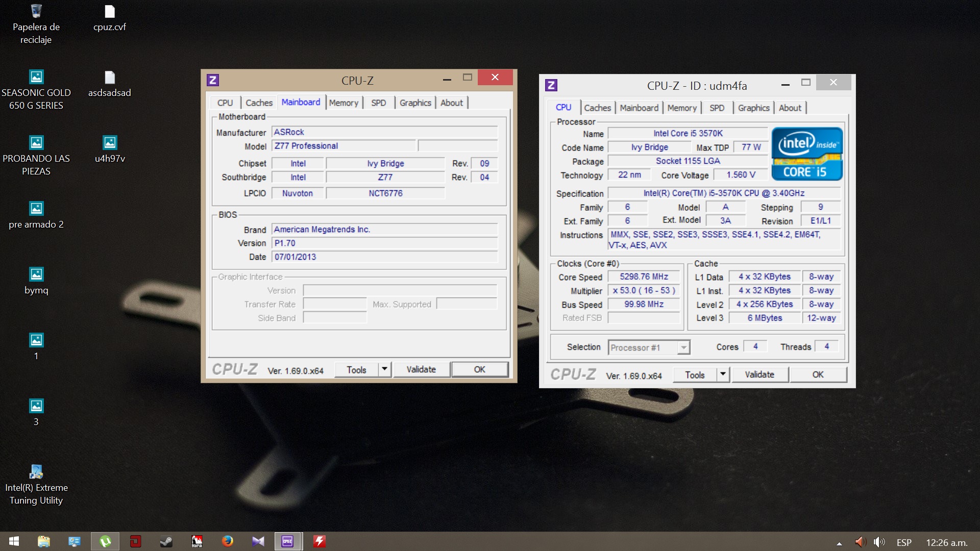Select the desktop image icon named 1

pyautogui.click(x=36, y=347)
